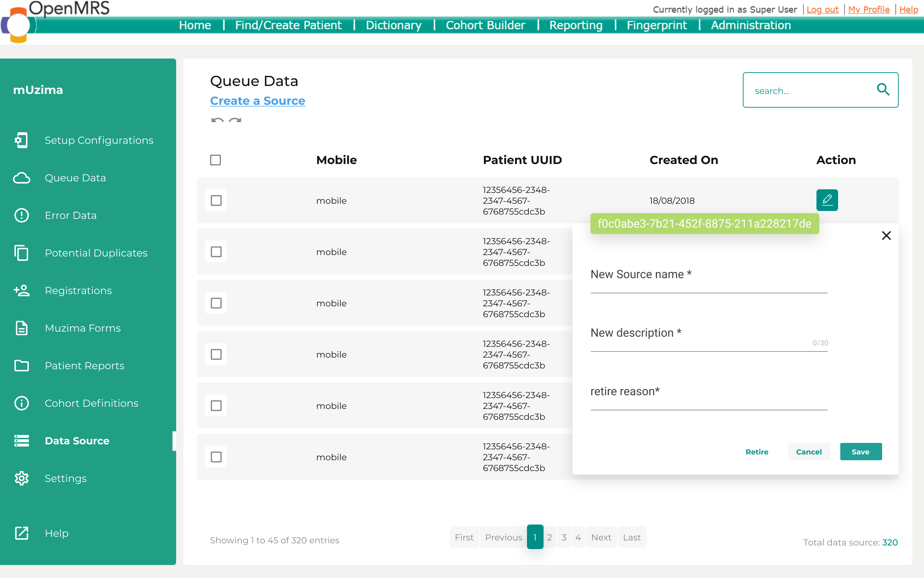
Task: Click the search magnifier icon
Action: click(883, 90)
